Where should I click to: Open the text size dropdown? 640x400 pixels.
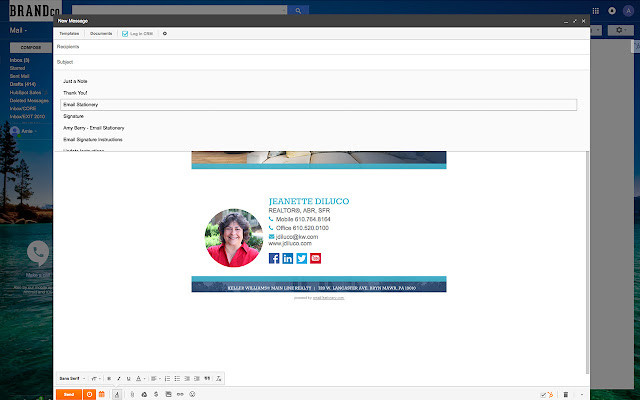tap(96, 379)
